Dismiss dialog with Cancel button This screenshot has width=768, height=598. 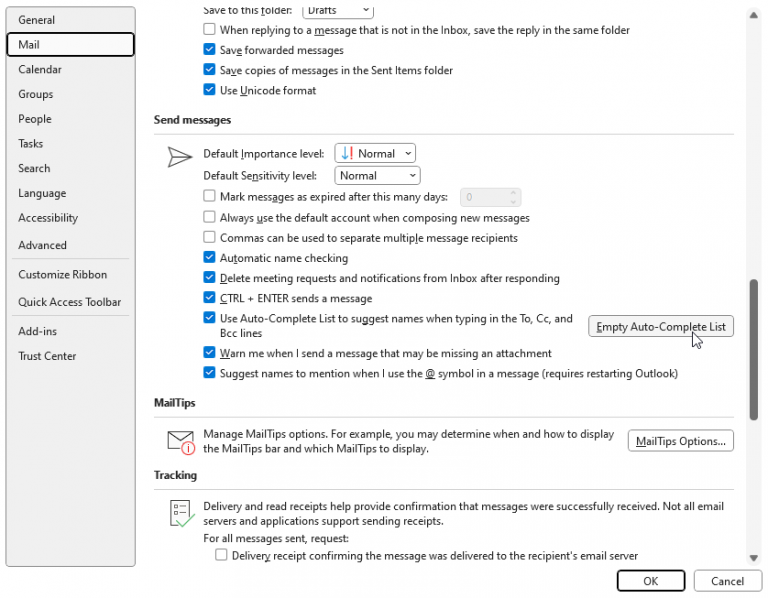click(727, 581)
